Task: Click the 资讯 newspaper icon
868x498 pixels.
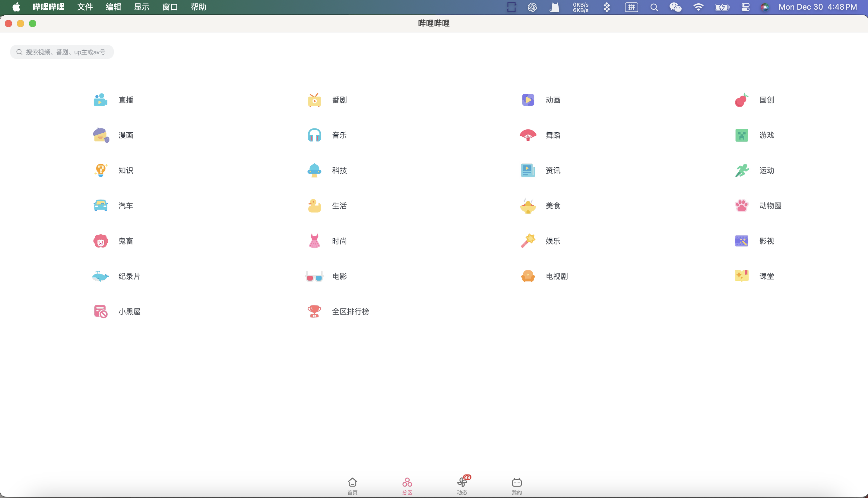Action: point(528,170)
